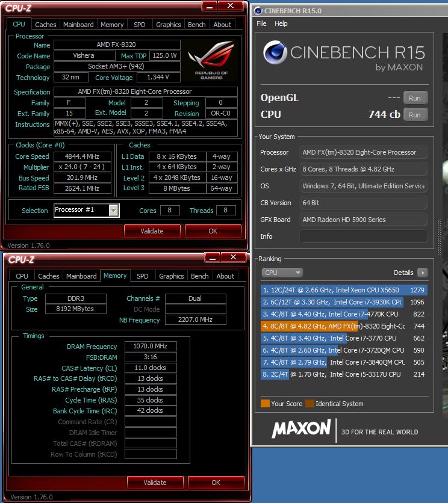Select ranking row Intel Xeon CPU X5650
Viewport: 448px width, 503px height.
pyautogui.click(x=344, y=290)
